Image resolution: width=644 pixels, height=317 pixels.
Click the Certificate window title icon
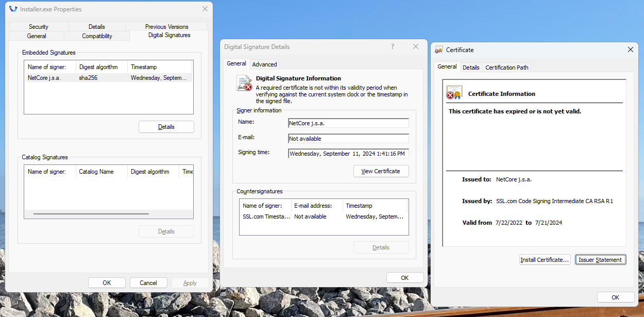pos(439,50)
